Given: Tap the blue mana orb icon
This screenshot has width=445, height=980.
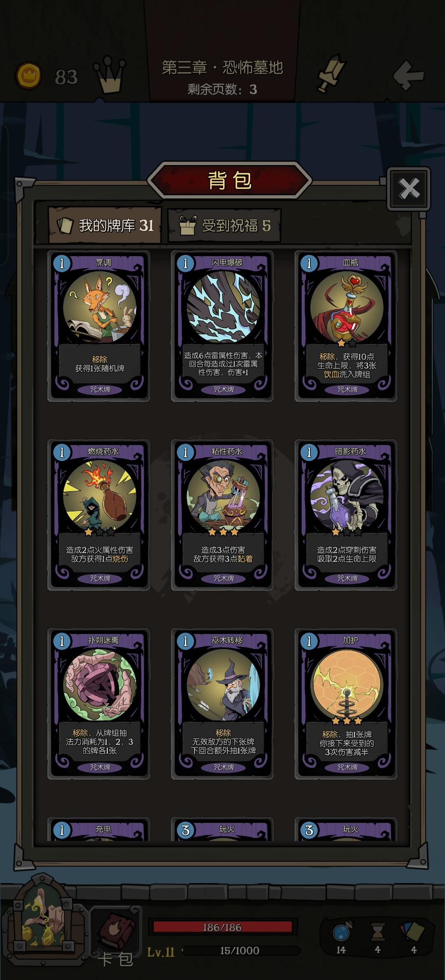Looking at the screenshot, I should pos(342,931).
